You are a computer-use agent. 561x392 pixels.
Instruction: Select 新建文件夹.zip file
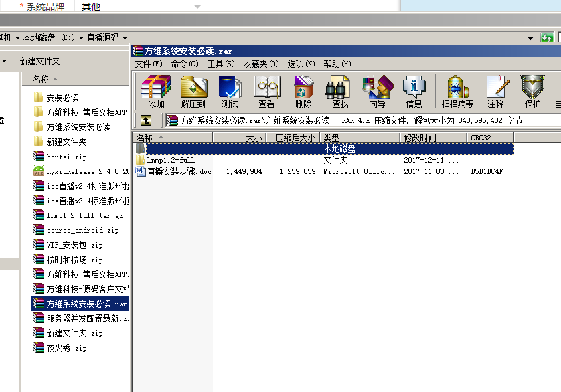click(x=68, y=333)
